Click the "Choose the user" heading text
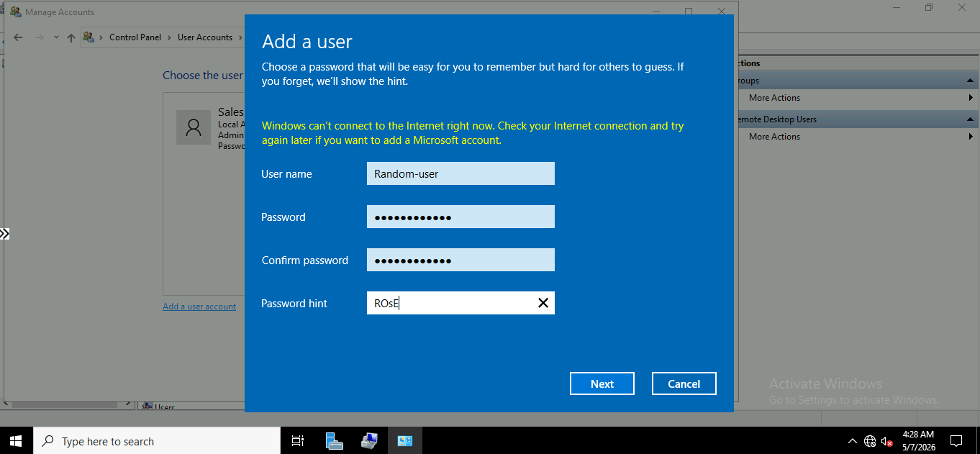The height and width of the screenshot is (454, 980). 203,75
